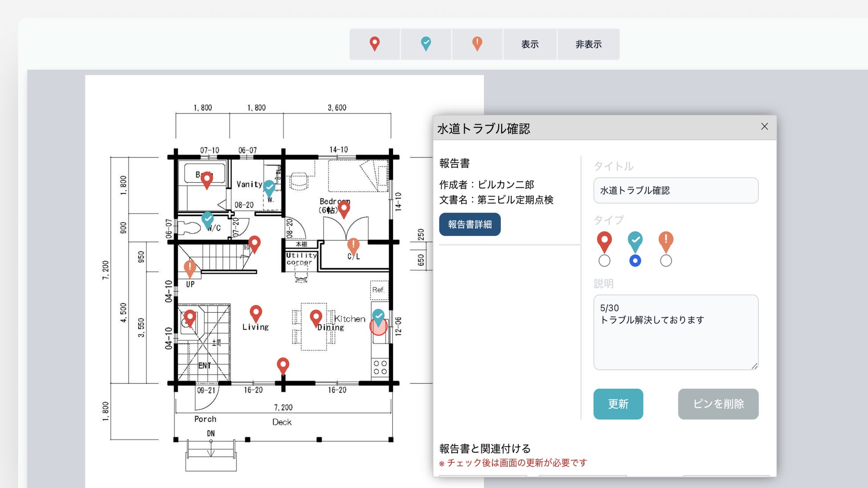Click the red pin filter in toolbar
The image size is (868, 488).
(x=375, y=44)
